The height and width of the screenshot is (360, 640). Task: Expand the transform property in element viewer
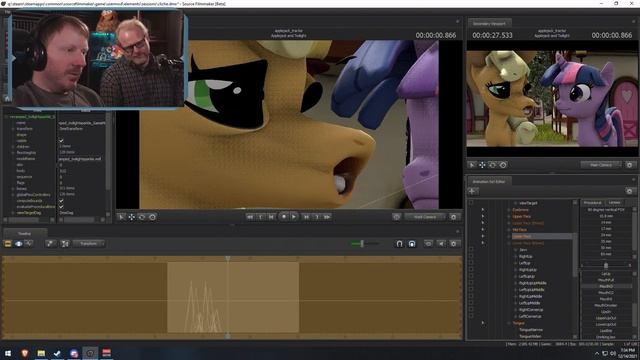pyautogui.click(x=13, y=129)
